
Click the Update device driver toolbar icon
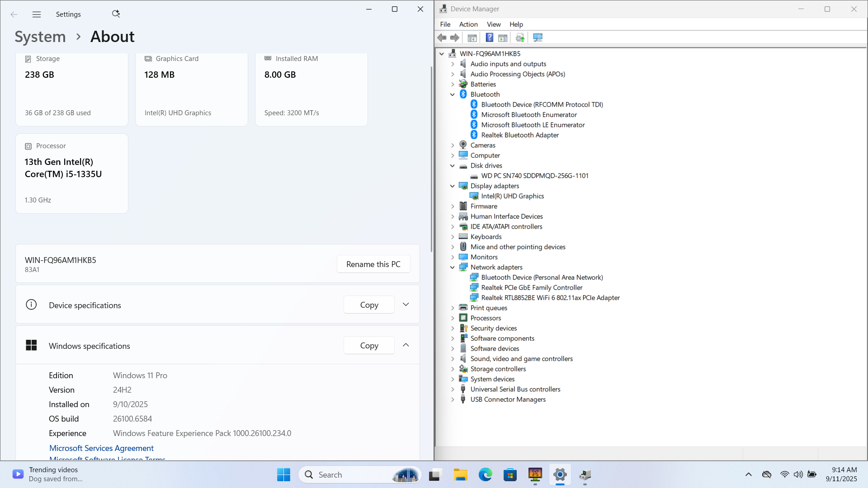[520, 38]
